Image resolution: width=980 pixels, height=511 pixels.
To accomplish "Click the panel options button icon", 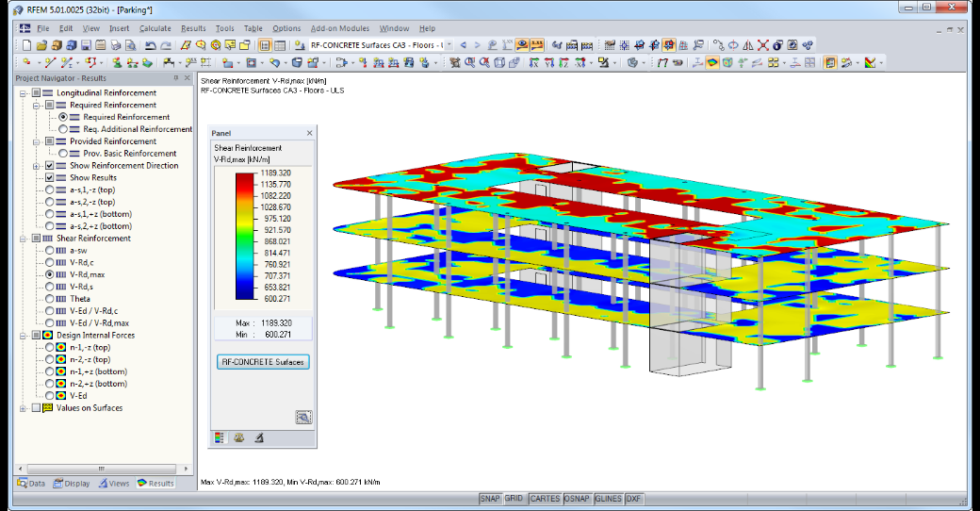I will pyautogui.click(x=303, y=417).
